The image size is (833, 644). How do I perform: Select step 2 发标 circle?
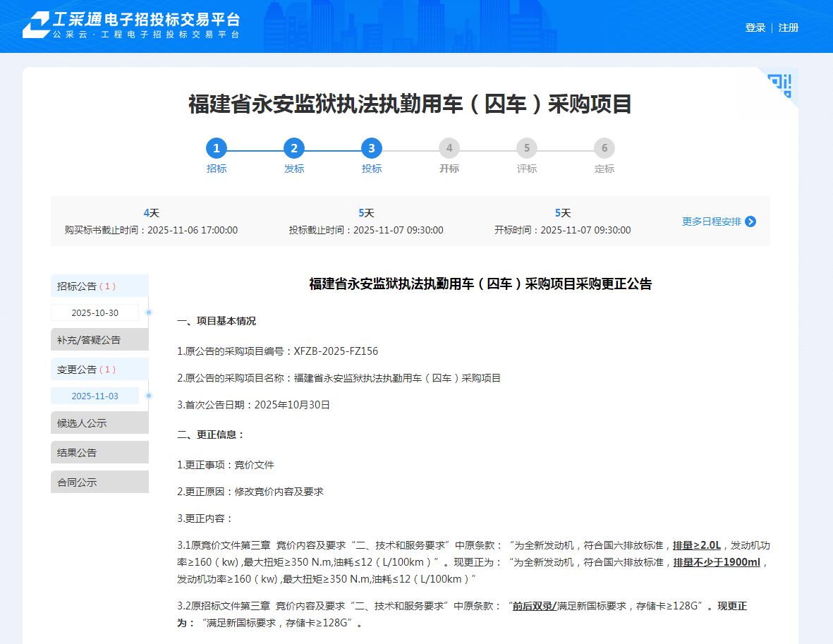pyautogui.click(x=294, y=148)
